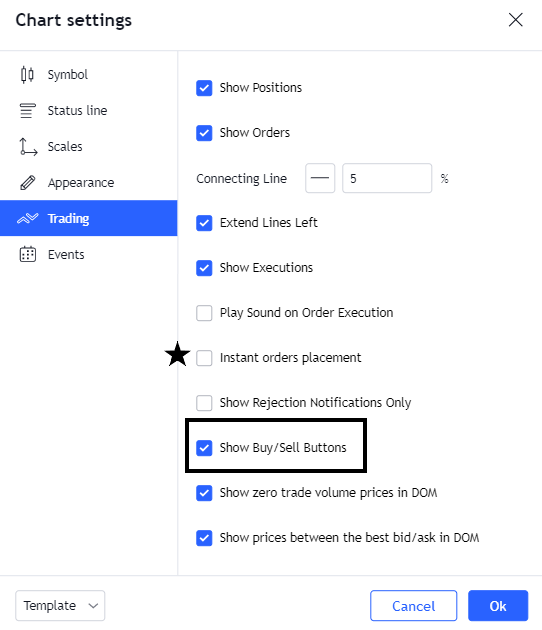Expand the Template chevron arrow
Screen dimensions: 542x630
click(x=93, y=606)
